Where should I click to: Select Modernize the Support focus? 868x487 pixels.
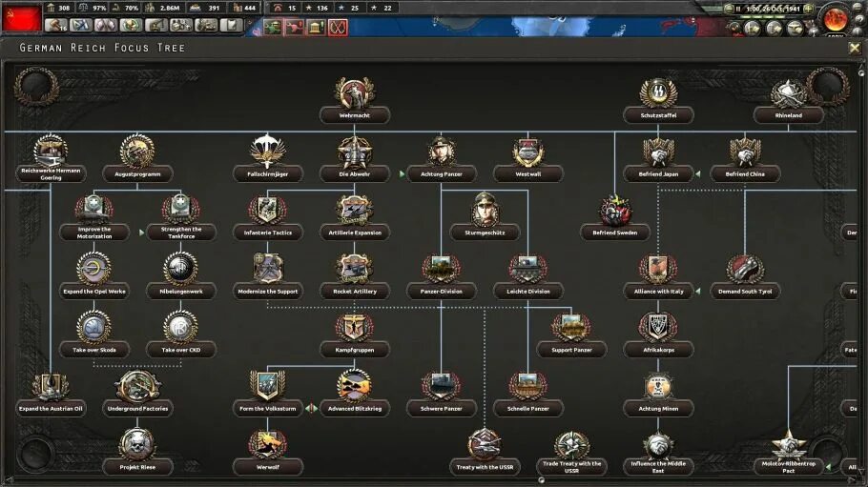(x=268, y=276)
